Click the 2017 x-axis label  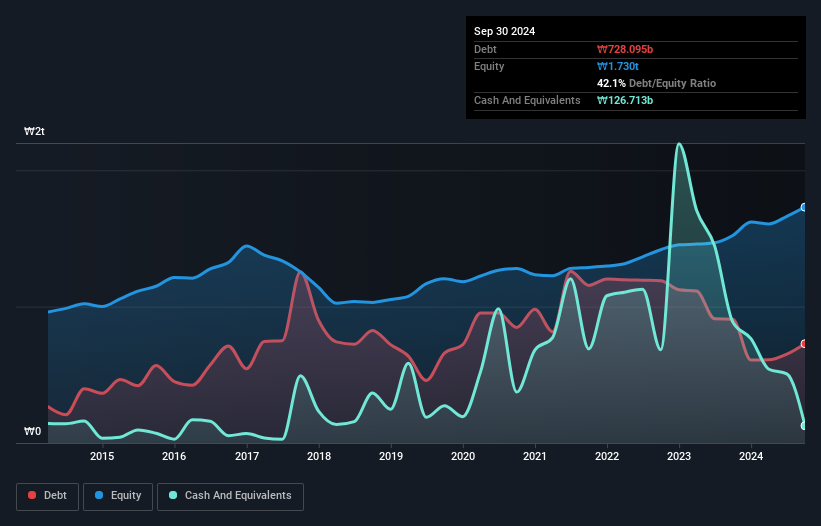[x=247, y=456]
